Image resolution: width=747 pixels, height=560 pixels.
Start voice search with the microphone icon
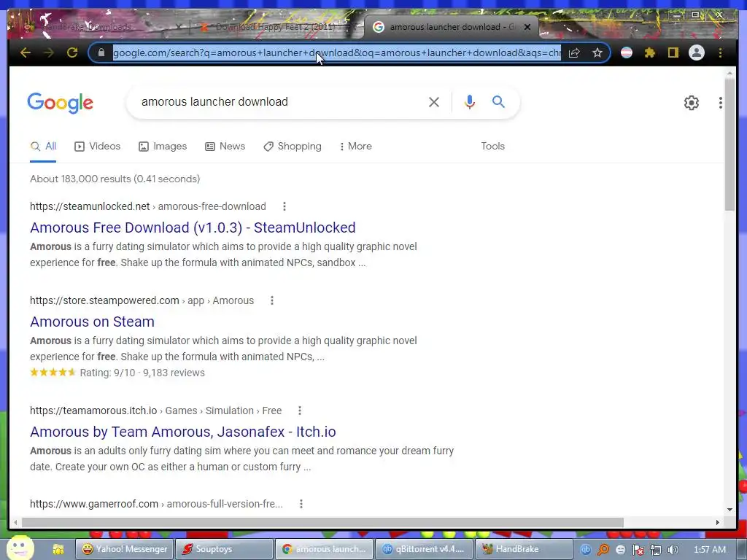click(x=469, y=102)
